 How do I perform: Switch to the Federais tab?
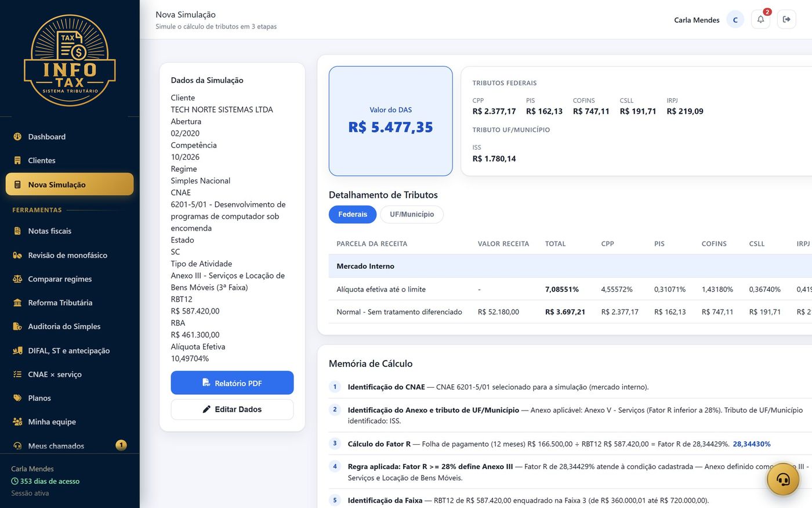coord(353,214)
